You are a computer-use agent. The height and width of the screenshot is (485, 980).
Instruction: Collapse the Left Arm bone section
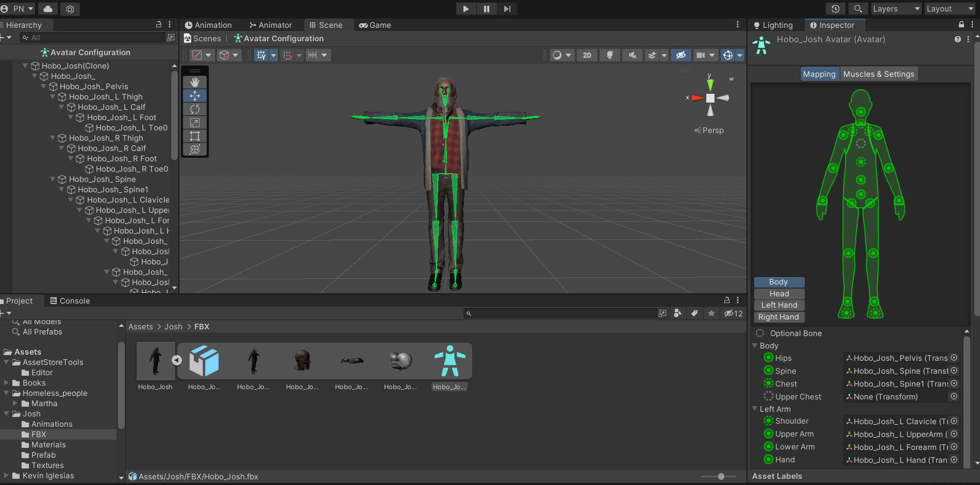755,409
